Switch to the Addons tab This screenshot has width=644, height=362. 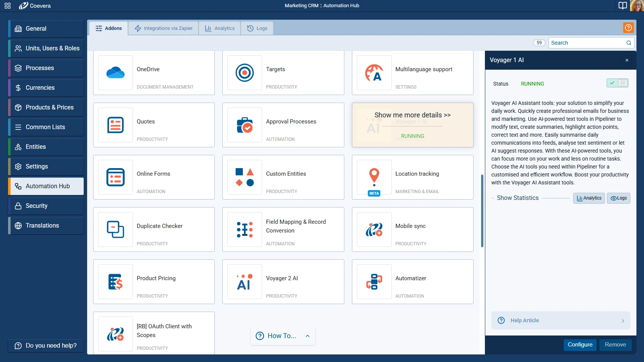[109, 28]
